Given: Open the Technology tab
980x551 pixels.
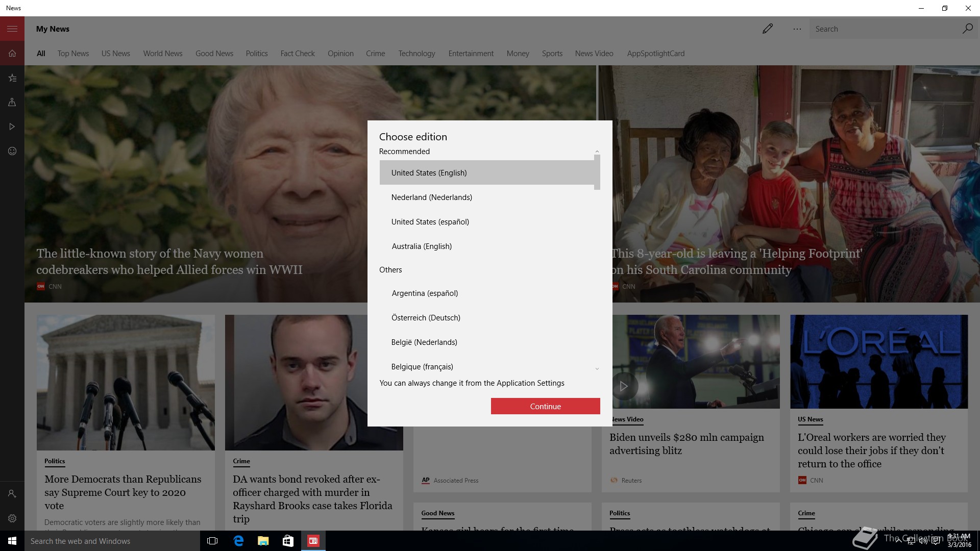Looking at the screenshot, I should point(416,54).
